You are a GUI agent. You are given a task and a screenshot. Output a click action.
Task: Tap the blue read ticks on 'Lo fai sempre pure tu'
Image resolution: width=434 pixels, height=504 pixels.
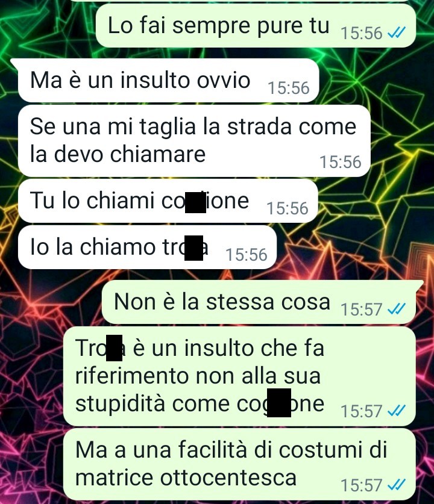tap(397, 33)
